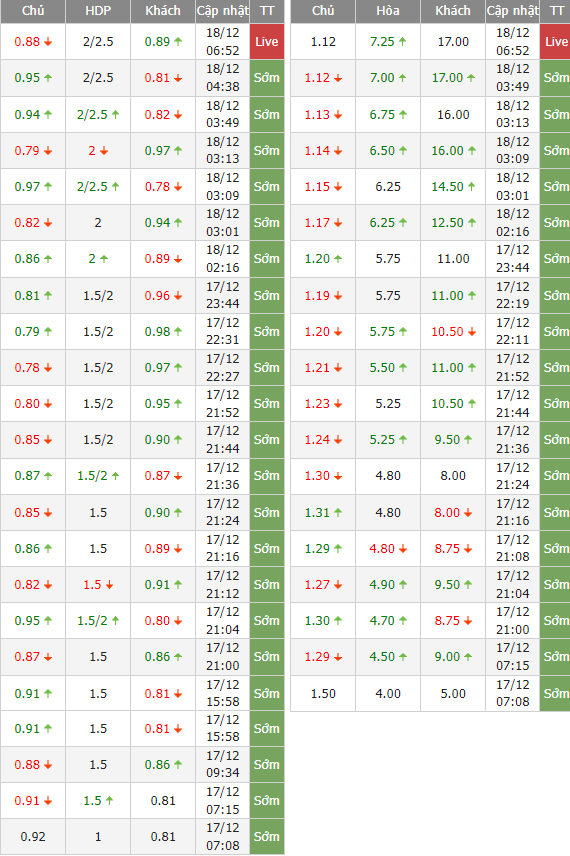Click the green up arrow beside 1.31 home odds
This screenshot has height=856, width=570.
338,512
